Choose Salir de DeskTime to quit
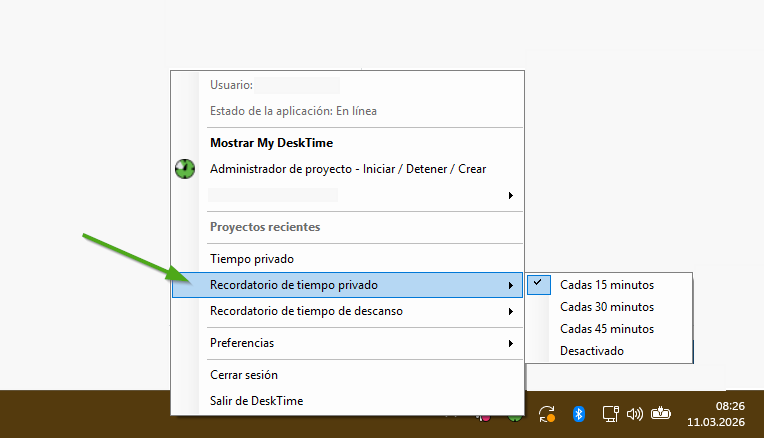 (256, 401)
